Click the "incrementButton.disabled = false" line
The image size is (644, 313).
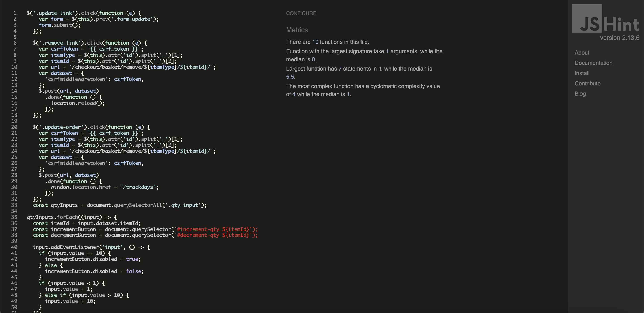(94, 271)
